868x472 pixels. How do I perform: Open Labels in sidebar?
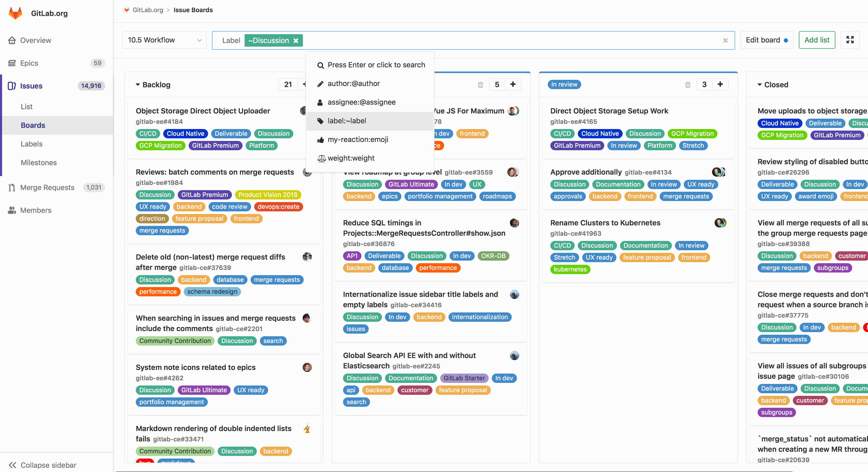tap(31, 144)
